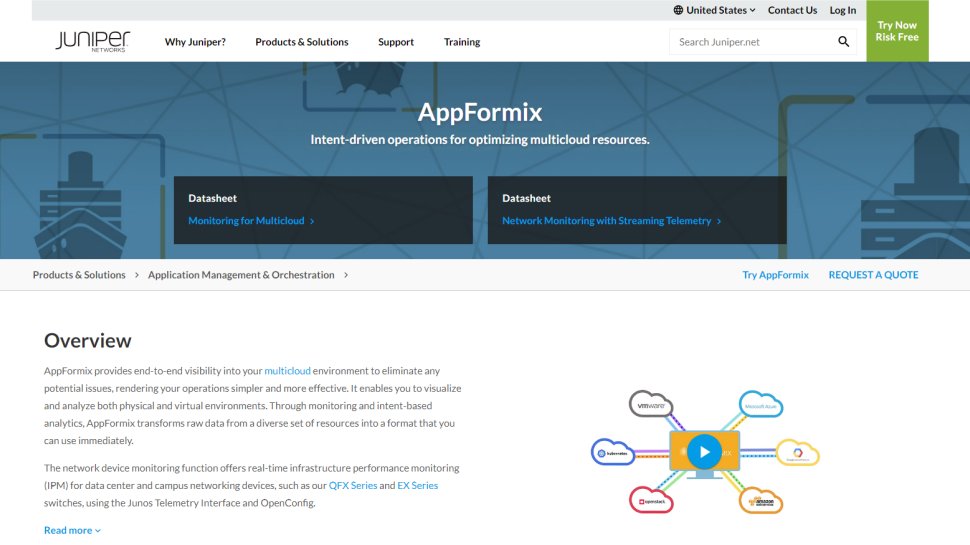The image size is (970, 545).
Task: Open the United States region dropdown
Action: pyautogui.click(x=715, y=10)
